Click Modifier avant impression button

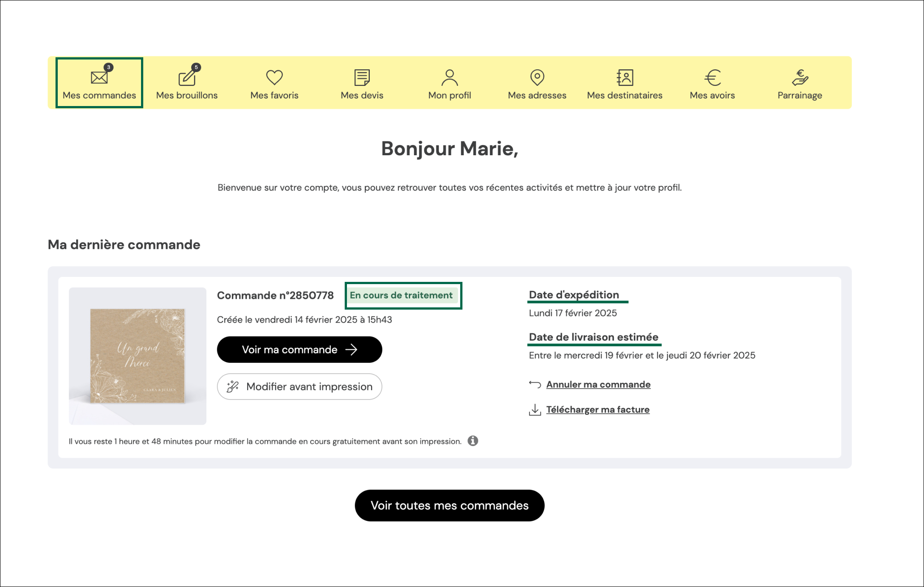[x=299, y=387]
